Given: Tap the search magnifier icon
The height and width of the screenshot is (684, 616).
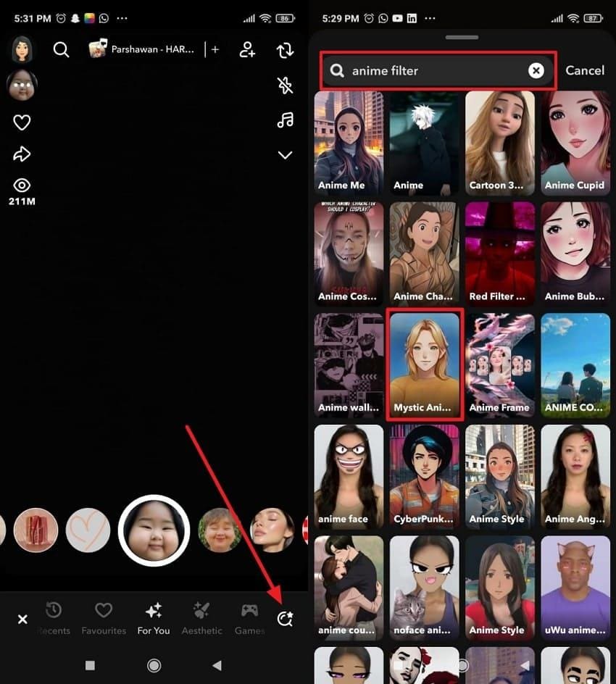Looking at the screenshot, I should pyautogui.click(x=61, y=49).
